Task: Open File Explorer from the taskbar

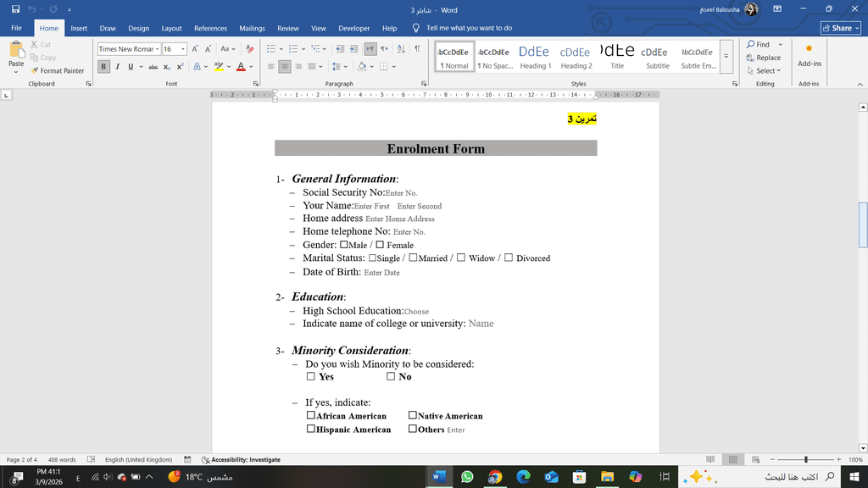Action: (607, 476)
